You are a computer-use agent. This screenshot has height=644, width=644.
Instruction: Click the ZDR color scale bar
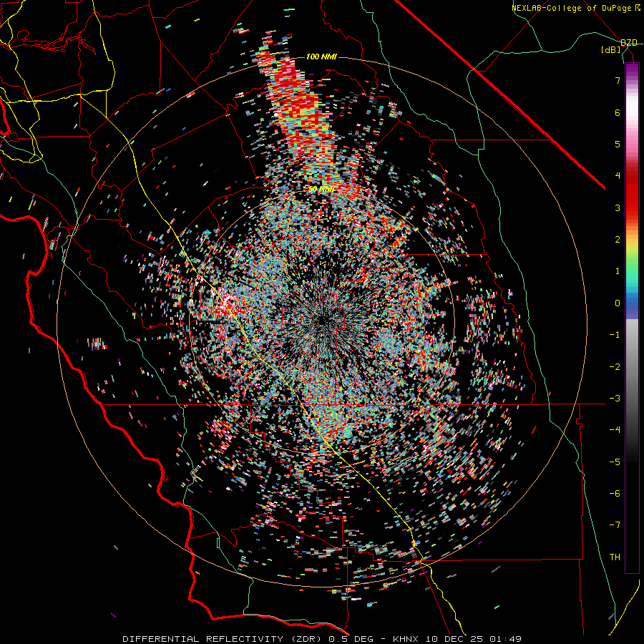pos(632,318)
